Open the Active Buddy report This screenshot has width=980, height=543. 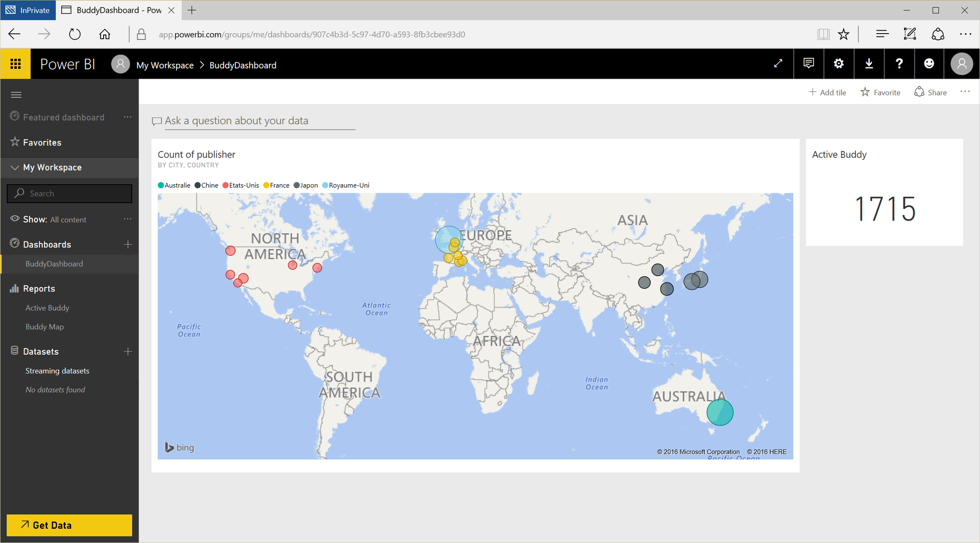click(x=47, y=308)
